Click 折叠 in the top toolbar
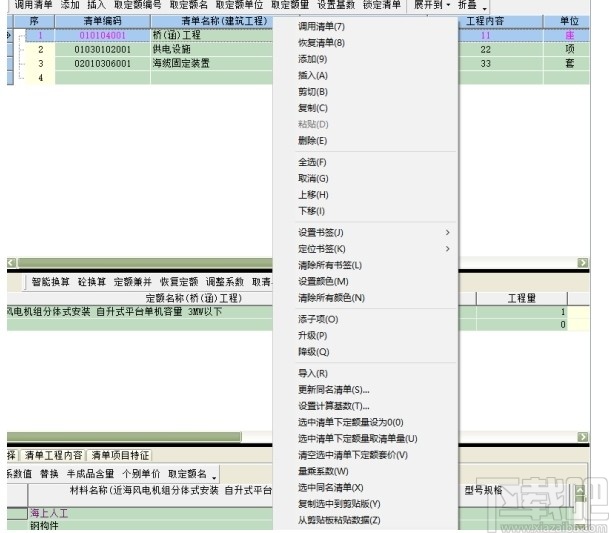611x533 pixels. [467, 5]
